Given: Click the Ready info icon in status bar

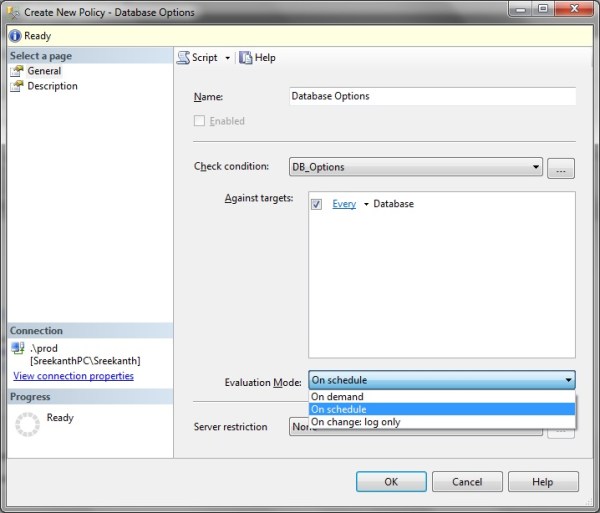Looking at the screenshot, I should 14,36.
